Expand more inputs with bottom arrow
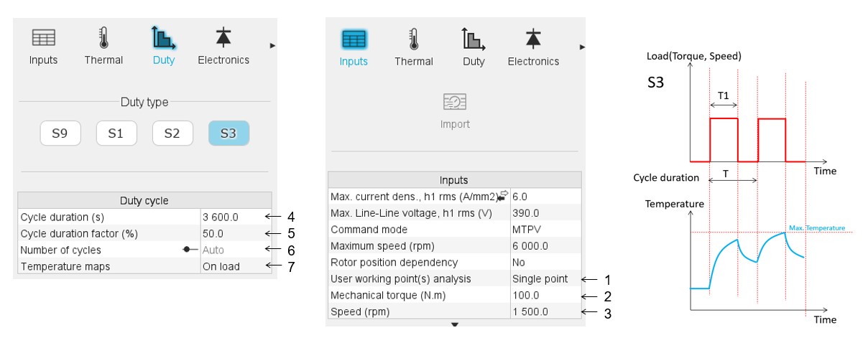 click(x=454, y=324)
